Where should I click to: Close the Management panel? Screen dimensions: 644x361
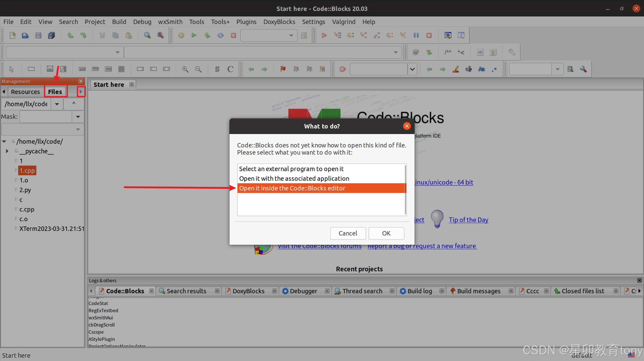click(81, 81)
